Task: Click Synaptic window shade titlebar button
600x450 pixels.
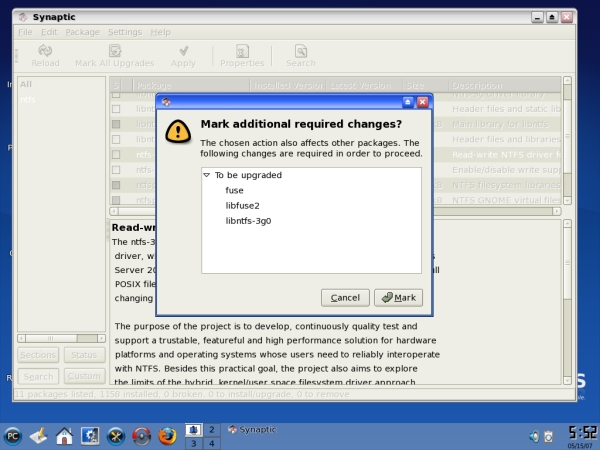Action: click(552, 17)
